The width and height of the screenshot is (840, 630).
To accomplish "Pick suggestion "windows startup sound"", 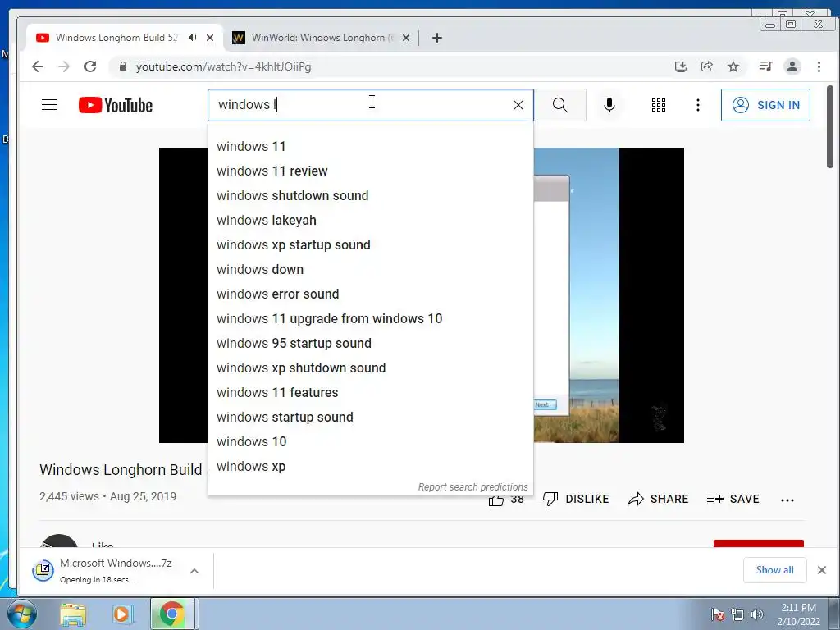I will (x=370, y=418).
